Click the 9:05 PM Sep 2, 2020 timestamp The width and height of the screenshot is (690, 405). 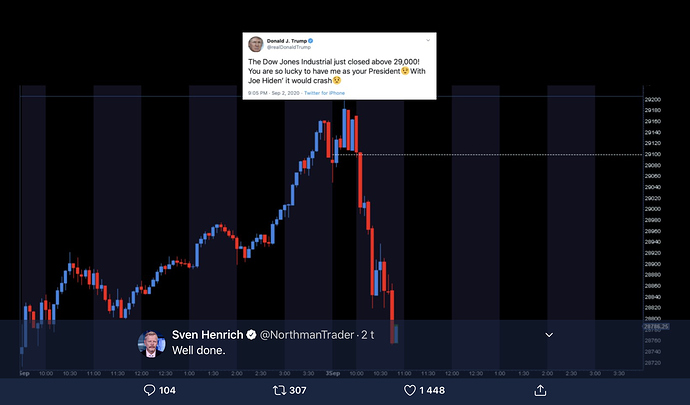[271, 91]
